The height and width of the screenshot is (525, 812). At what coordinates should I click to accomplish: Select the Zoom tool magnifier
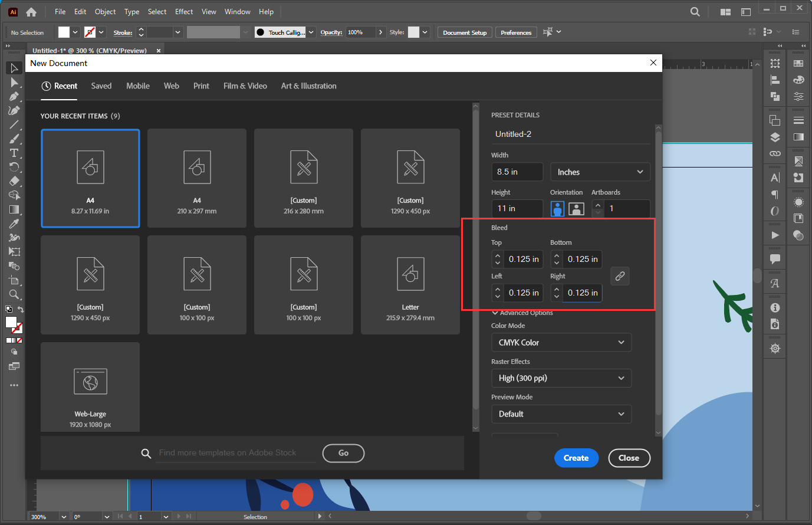pos(14,294)
